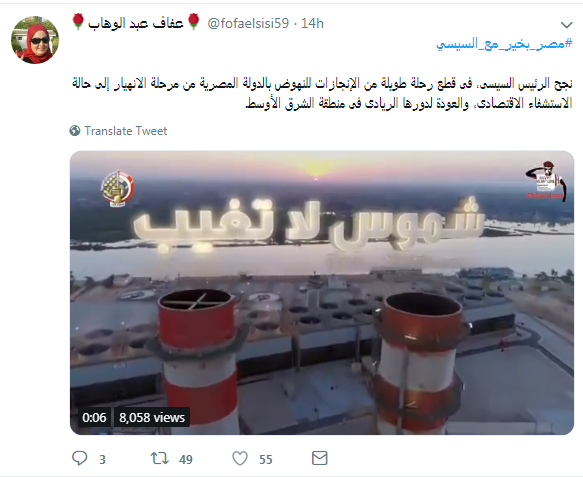Click the military emblem logo in the video

point(117,188)
